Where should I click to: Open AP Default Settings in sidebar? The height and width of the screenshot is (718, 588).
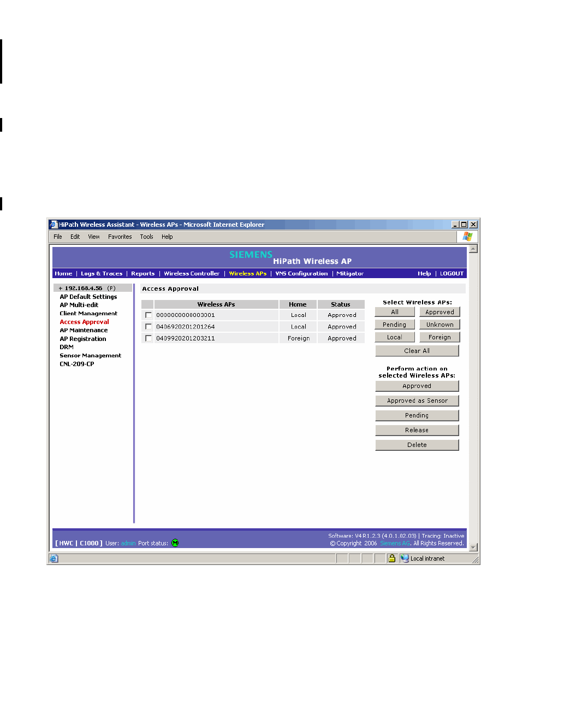coord(88,297)
